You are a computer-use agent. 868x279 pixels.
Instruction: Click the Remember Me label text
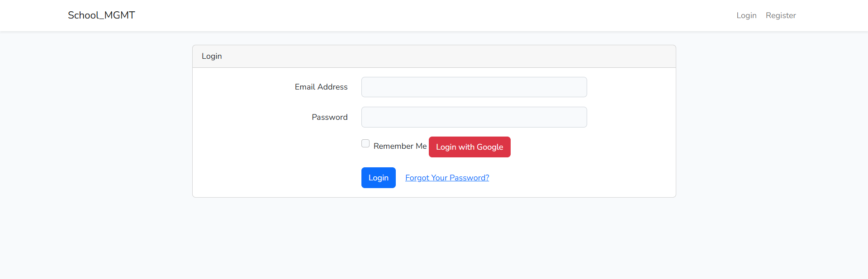pyautogui.click(x=399, y=146)
